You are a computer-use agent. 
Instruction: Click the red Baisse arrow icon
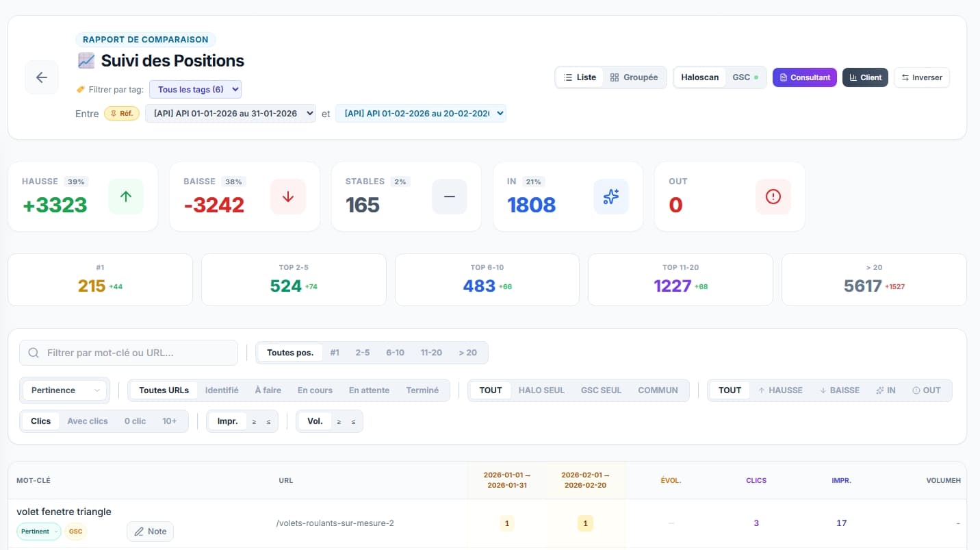(x=287, y=197)
